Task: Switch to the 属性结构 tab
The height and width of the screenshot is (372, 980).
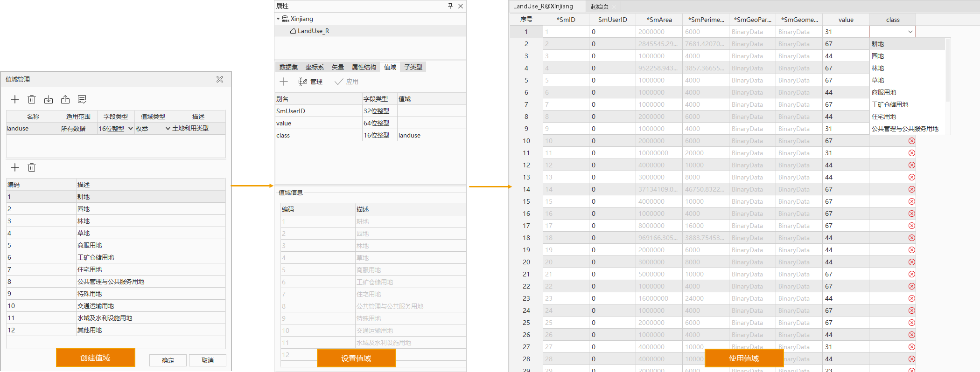Action: pos(364,67)
